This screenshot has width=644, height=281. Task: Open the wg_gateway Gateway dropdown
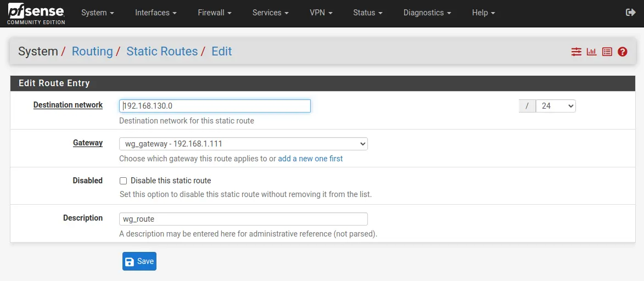(x=243, y=144)
